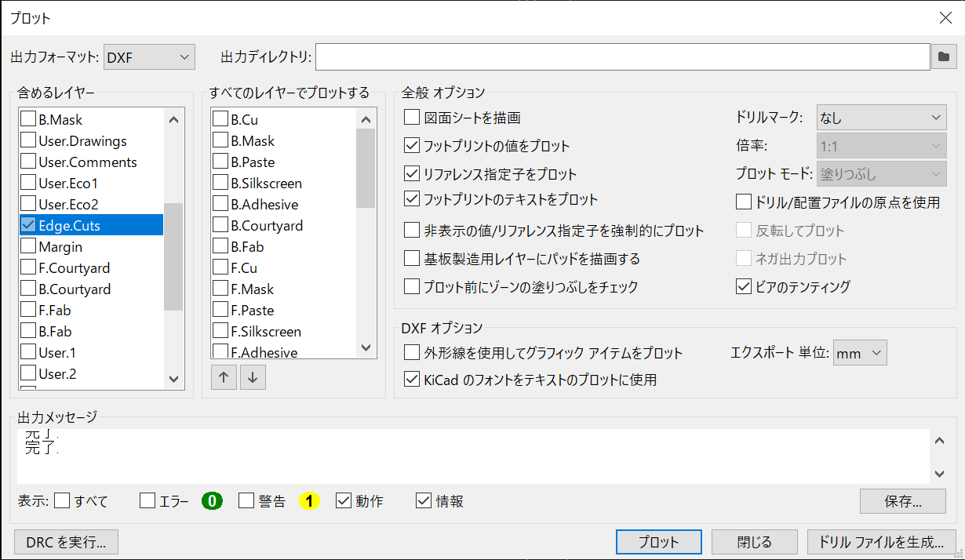Click the 出力ディレクトリ text field
This screenshot has height=560, width=965.
point(622,56)
